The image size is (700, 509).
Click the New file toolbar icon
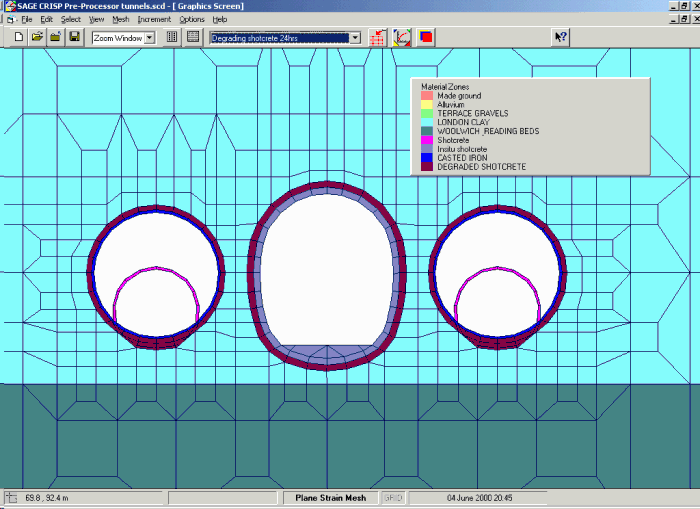pyautogui.click(x=18, y=37)
